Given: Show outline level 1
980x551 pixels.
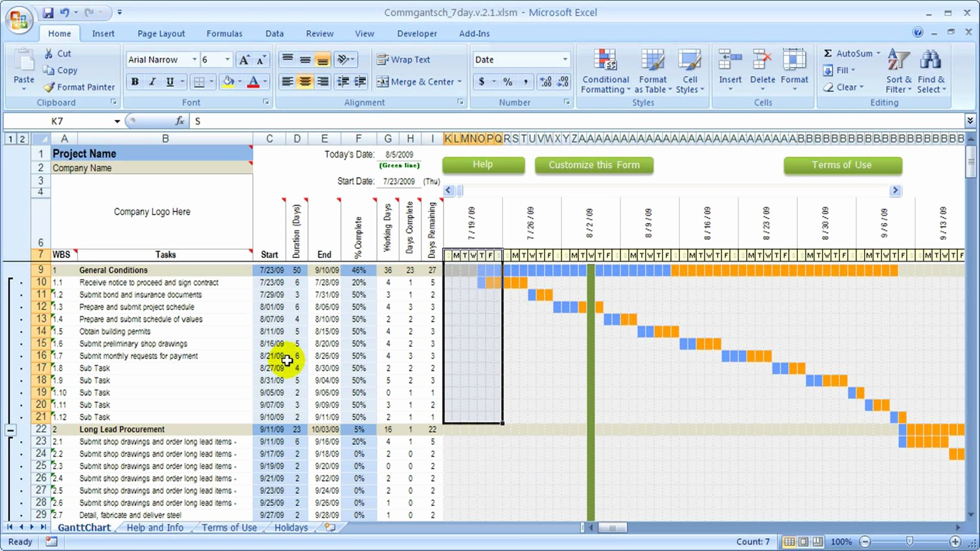Looking at the screenshot, I should click(x=10, y=139).
